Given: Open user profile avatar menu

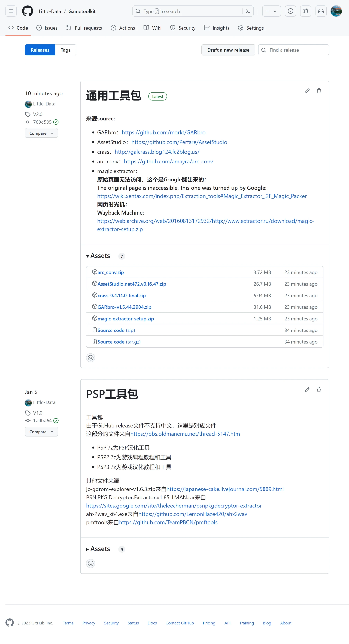Looking at the screenshot, I should pos(336,11).
